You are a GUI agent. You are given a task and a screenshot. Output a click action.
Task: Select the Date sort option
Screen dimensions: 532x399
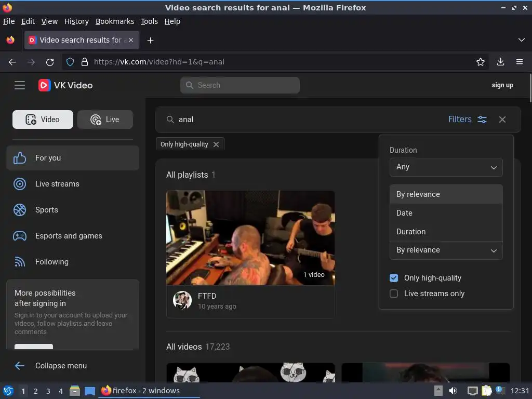click(446, 213)
